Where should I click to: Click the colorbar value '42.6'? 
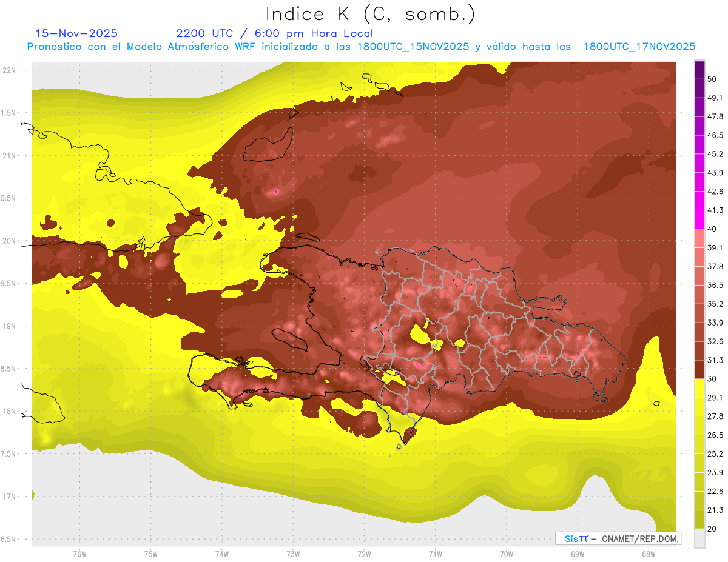[716, 192]
